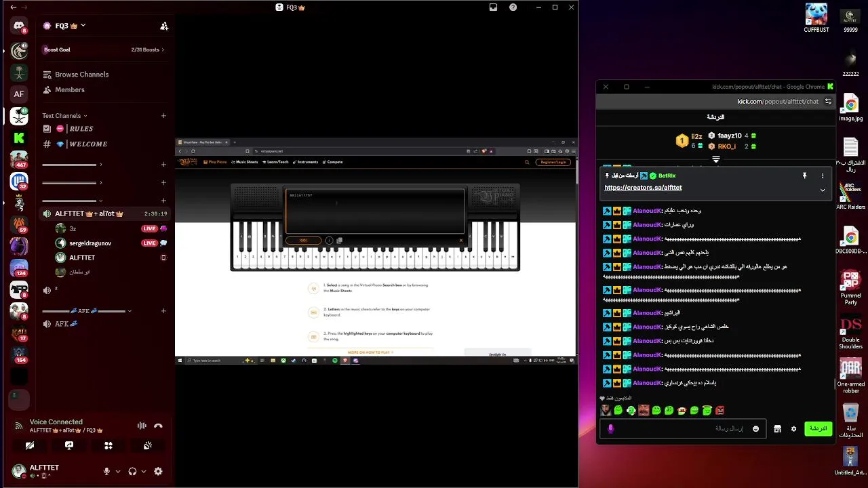Click piano music sheet text box
868x488 pixels.
[375, 210]
